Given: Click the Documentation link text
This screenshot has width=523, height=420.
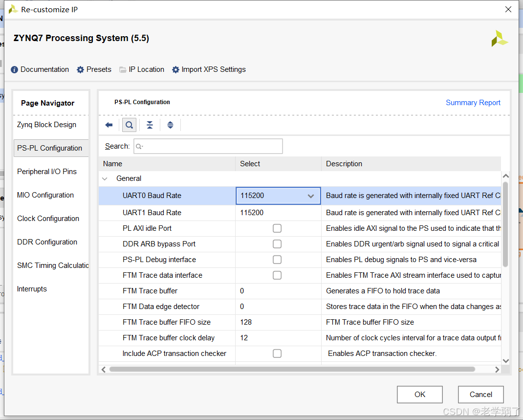Looking at the screenshot, I should [x=44, y=69].
